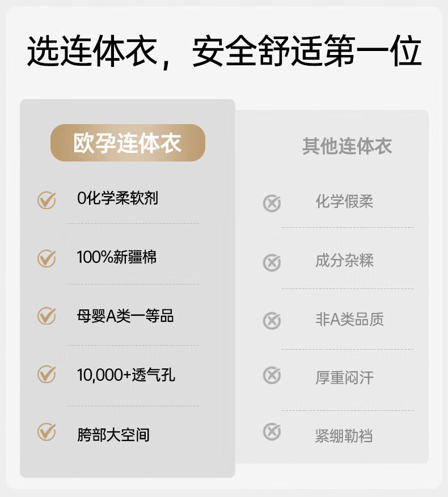This screenshot has width=448, height=497.
Task: Click the cross icon beside 厚重闷汗
Action: (272, 375)
